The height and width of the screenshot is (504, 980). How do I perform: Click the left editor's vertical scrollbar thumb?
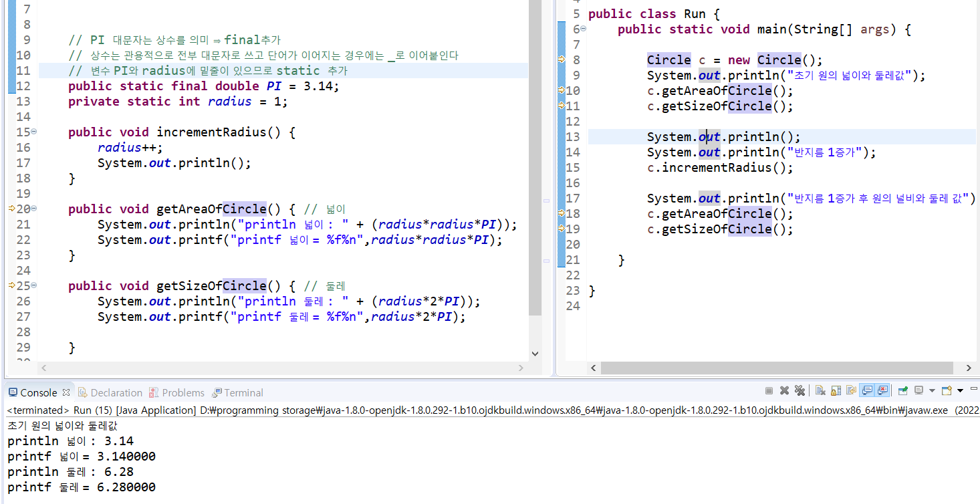[535, 158]
